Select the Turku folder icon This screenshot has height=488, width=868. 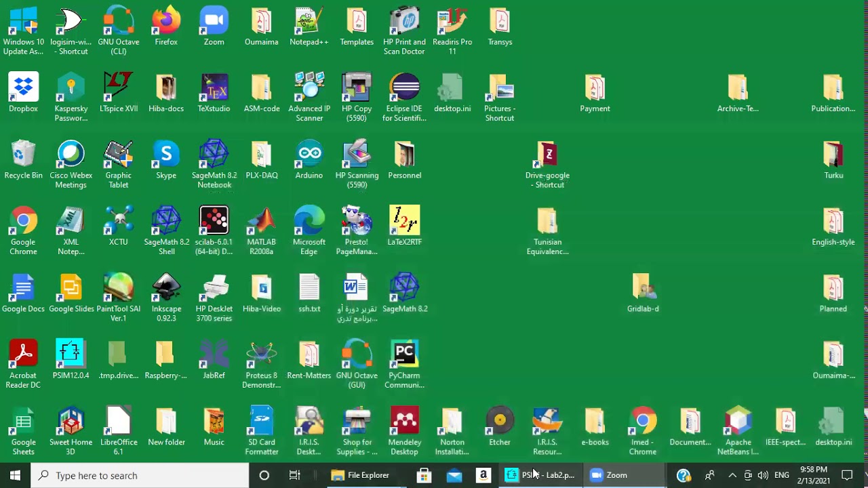pyautogui.click(x=833, y=161)
